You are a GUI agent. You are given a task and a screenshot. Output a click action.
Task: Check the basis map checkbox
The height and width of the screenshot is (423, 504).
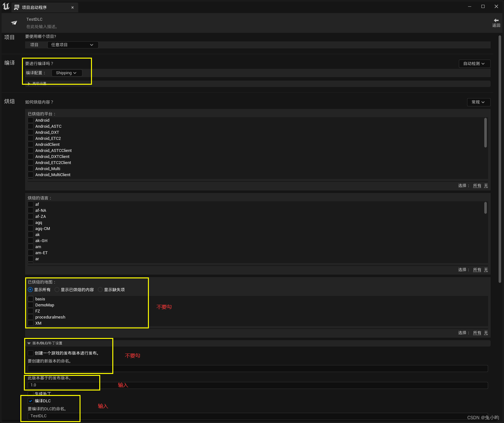tap(31, 299)
